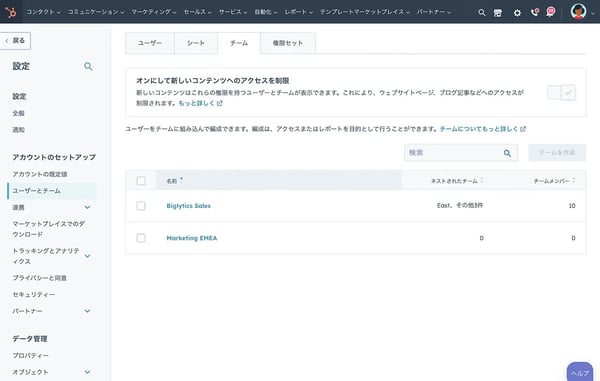The width and height of the screenshot is (600, 381).
Task: Open the コンタクト dropdown menu
Action: [43, 12]
